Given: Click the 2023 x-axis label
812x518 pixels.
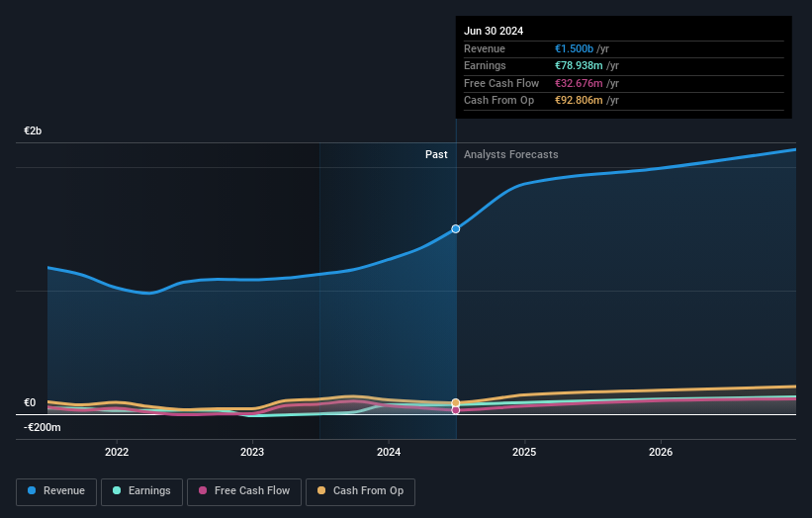Looking at the screenshot, I should pos(252,452).
